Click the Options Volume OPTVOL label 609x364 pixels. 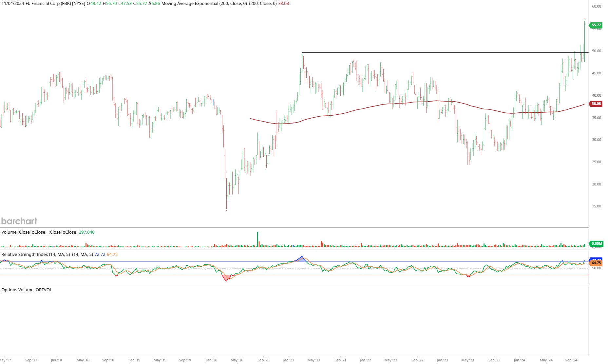(27, 290)
